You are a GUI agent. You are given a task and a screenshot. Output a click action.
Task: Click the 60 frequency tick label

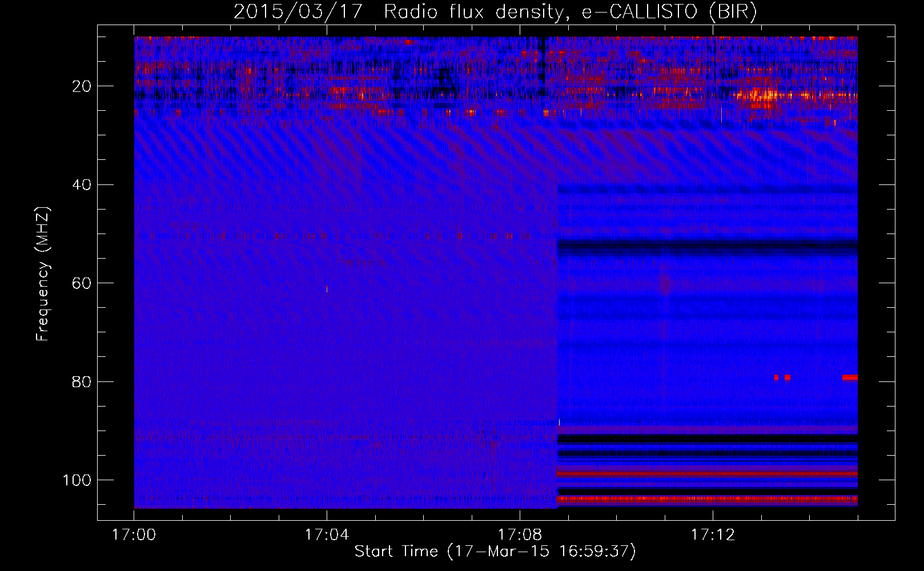(82, 283)
